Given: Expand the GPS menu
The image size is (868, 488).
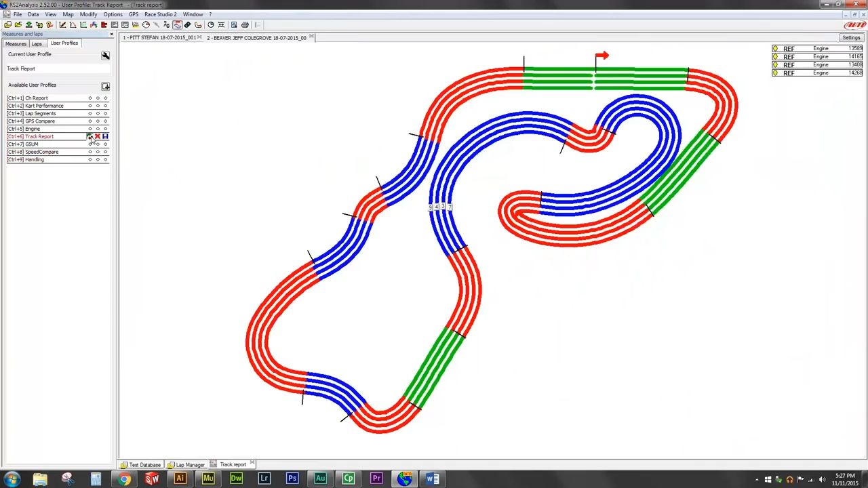Looking at the screenshot, I should [x=134, y=14].
